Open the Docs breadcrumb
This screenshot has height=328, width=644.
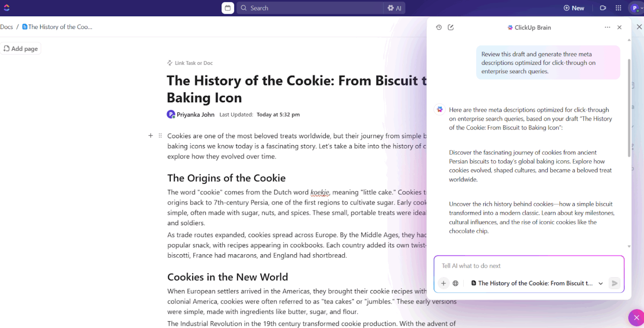click(6, 26)
